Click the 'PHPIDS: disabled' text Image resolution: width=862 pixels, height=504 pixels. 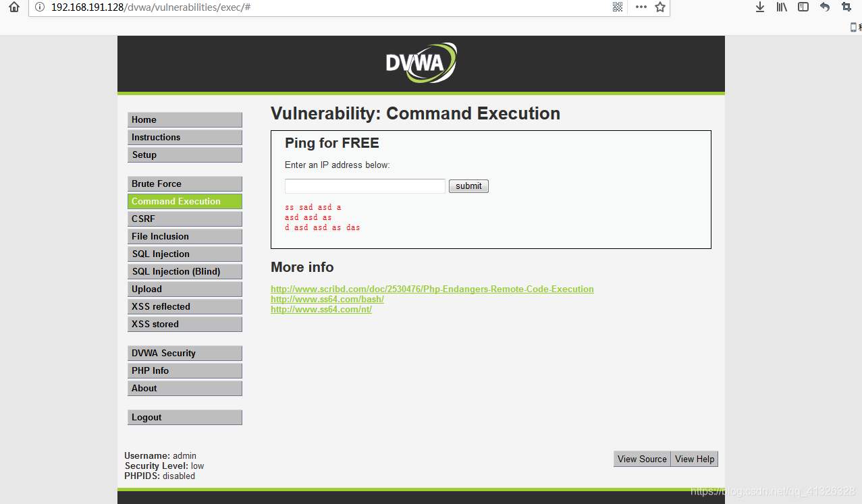pyautogui.click(x=160, y=476)
